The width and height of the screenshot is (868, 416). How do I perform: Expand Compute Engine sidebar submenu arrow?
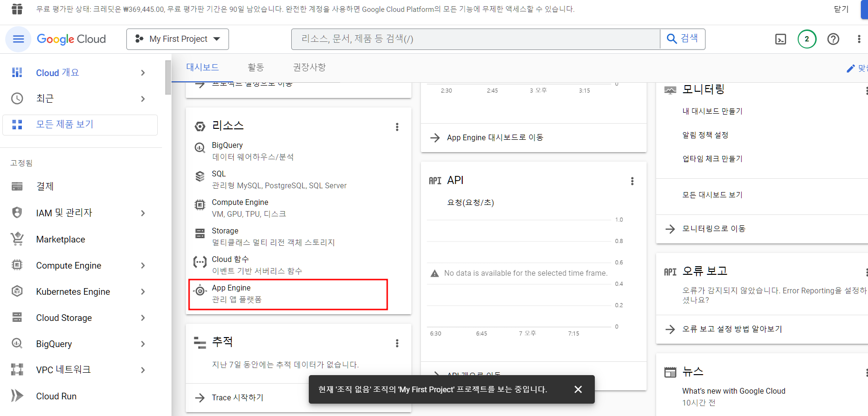point(143,265)
